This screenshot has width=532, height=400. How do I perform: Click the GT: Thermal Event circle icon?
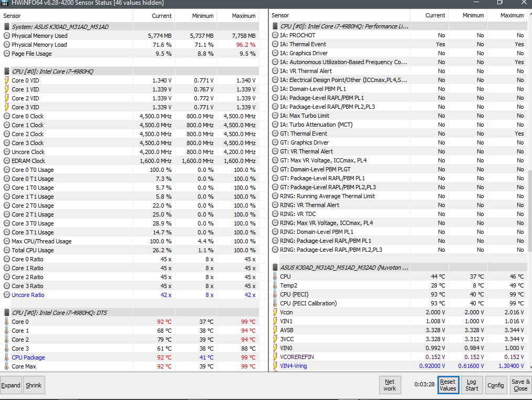(x=275, y=134)
